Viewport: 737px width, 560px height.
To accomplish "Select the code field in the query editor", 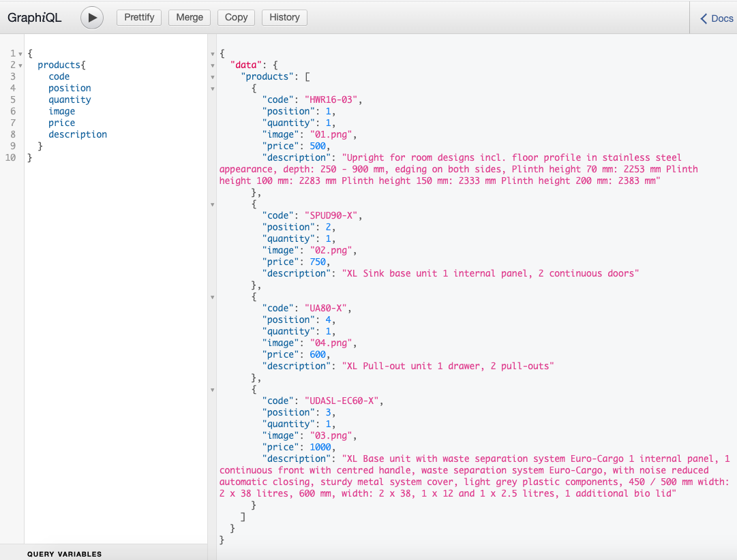I will pos(59,76).
